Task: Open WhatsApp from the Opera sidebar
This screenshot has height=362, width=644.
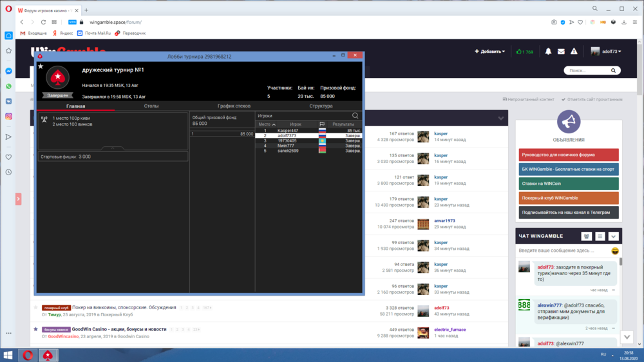Action: pyautogui.click(x=9, y=86)
